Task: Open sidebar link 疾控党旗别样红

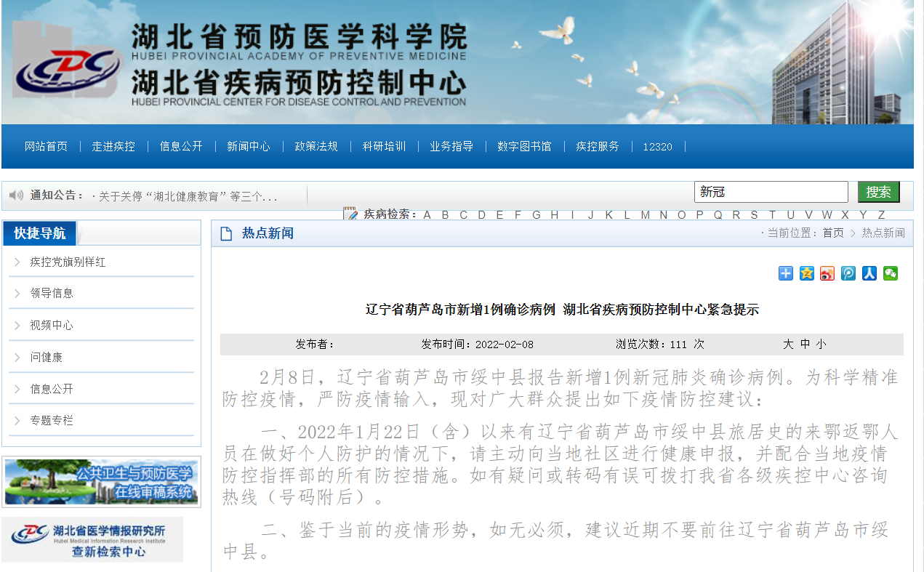Action: (68, 262)
